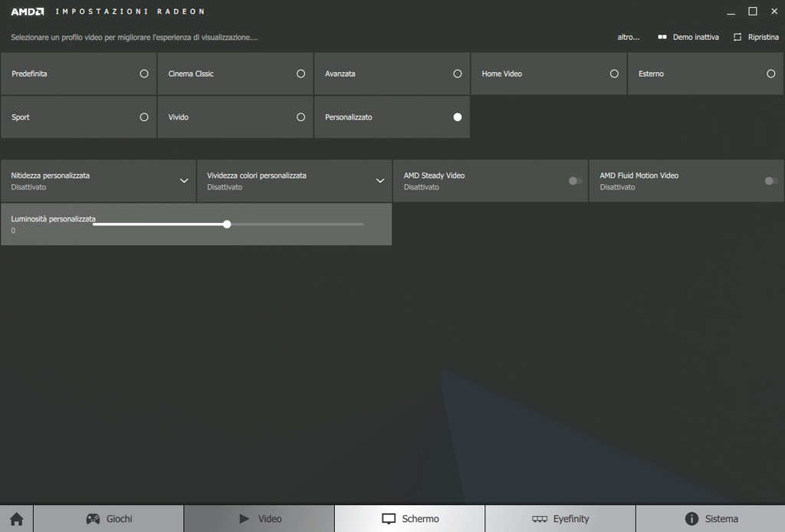The width and height of the screenshot is (785, 532).
Task: Switch to the Schermo tab
Action: point(410,518)
